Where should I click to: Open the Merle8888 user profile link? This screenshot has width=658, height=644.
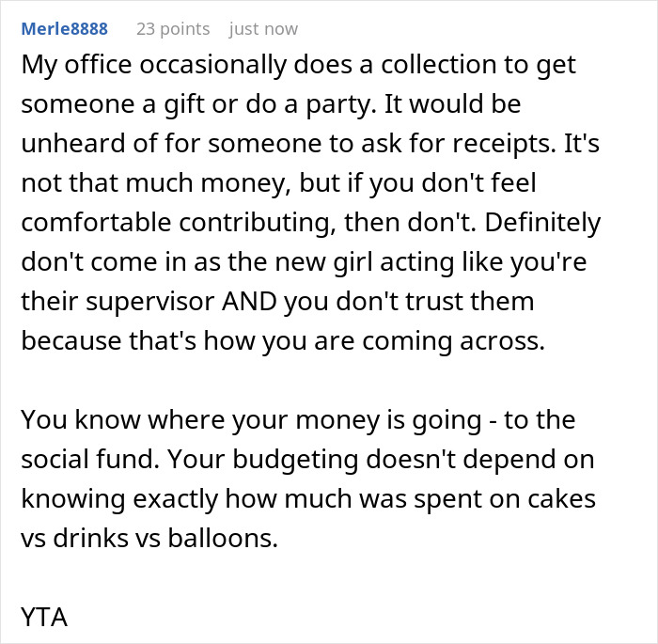(65, 28)
